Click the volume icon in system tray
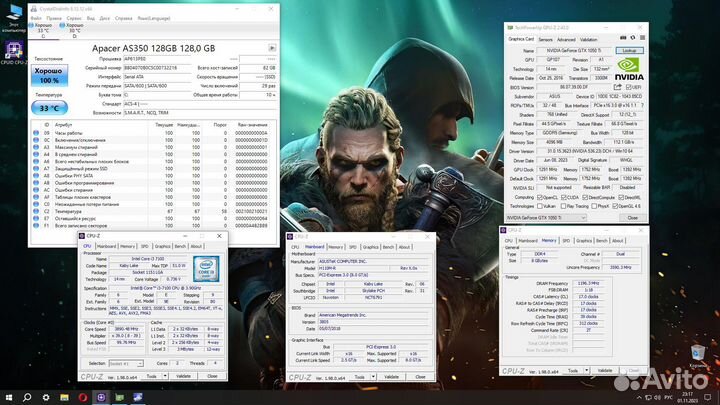Image resolution: width=720 pixels, height=405 pixels. (658, 397)
